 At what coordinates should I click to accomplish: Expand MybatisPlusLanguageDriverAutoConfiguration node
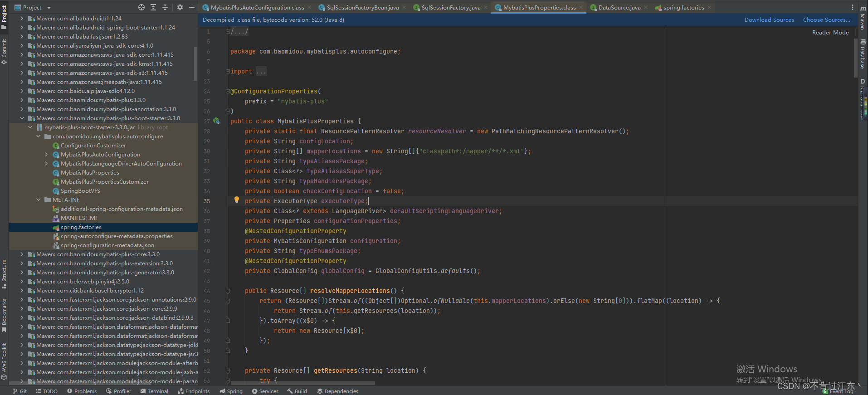coord(46,163)
